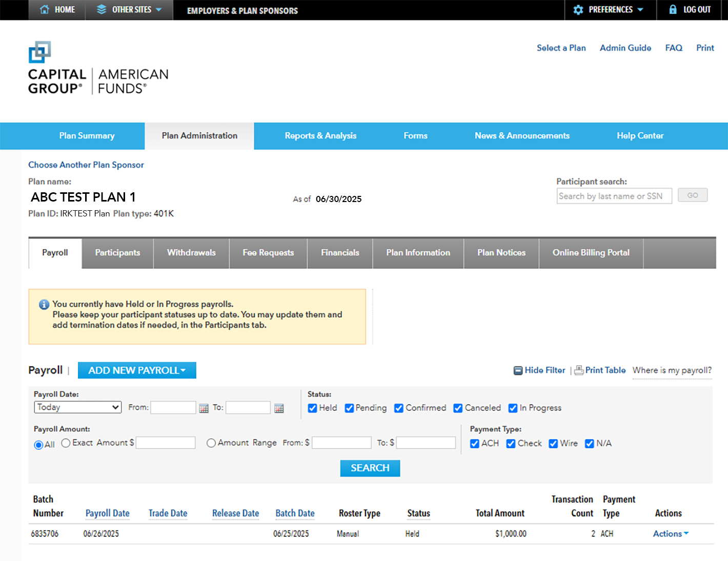
Task: Open the Reports & Analysis section
Action: pyautogui.click(x=320, y=136)
